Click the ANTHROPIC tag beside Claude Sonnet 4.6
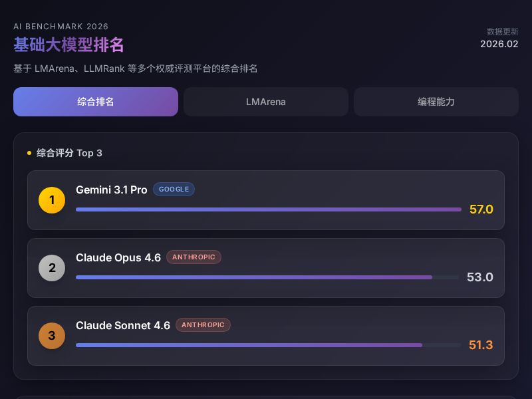The image size is (532, 399). coord(203,325)
